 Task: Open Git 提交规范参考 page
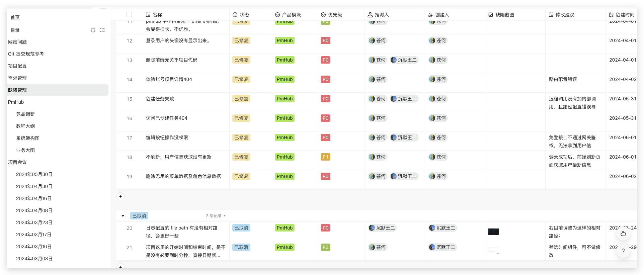[x=26, y=54]
